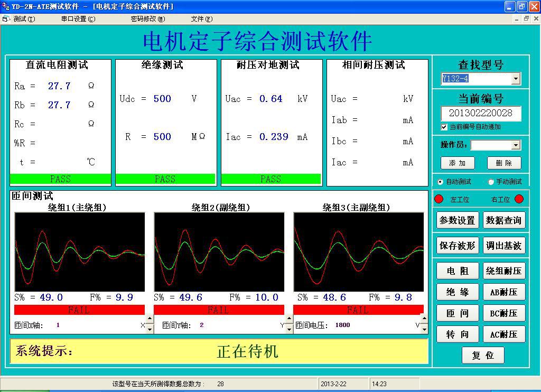Open the 操作员 operator dropdown
Screen dimensions: 541x392
(516, 145)
